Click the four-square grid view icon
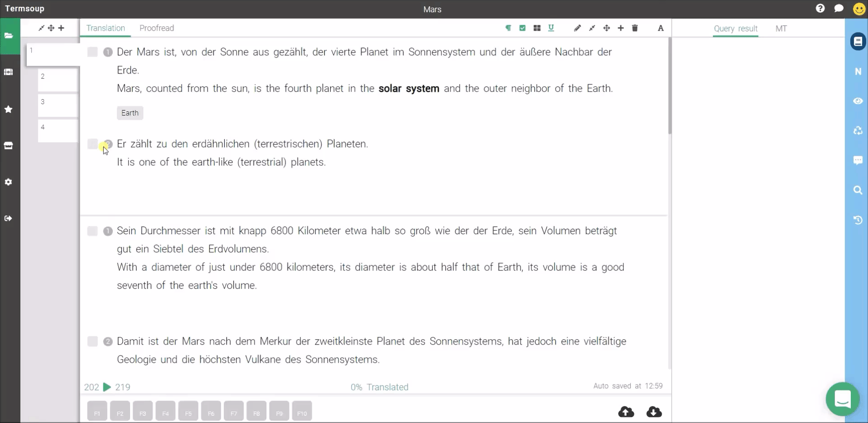 [x=537, y=28]
